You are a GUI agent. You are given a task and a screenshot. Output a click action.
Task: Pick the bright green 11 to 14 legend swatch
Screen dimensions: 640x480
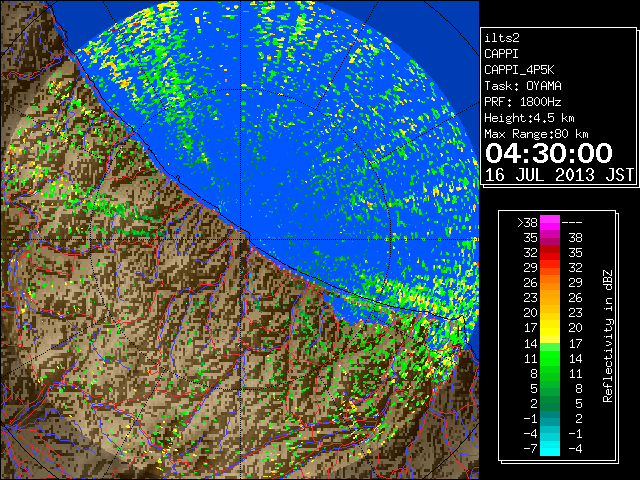click(550, 358)
